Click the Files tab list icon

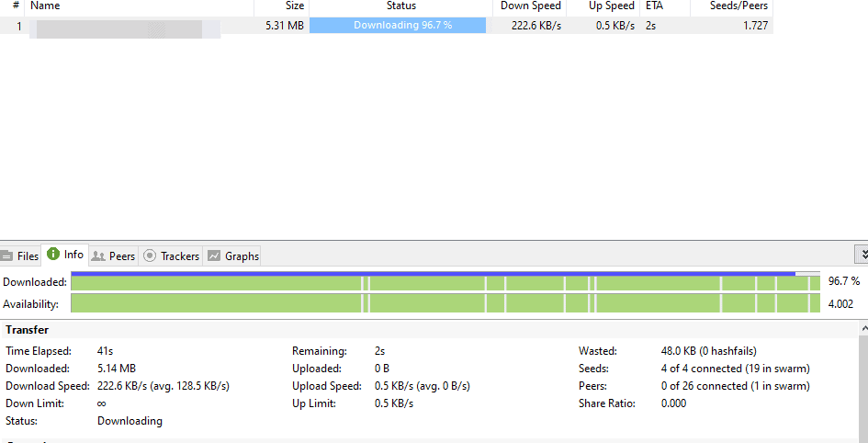click(6, 256)
